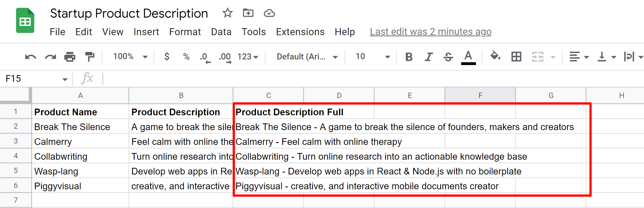644x208 pixels.
Task: Open the Fill color paint bucket
Action: [495, 56]
